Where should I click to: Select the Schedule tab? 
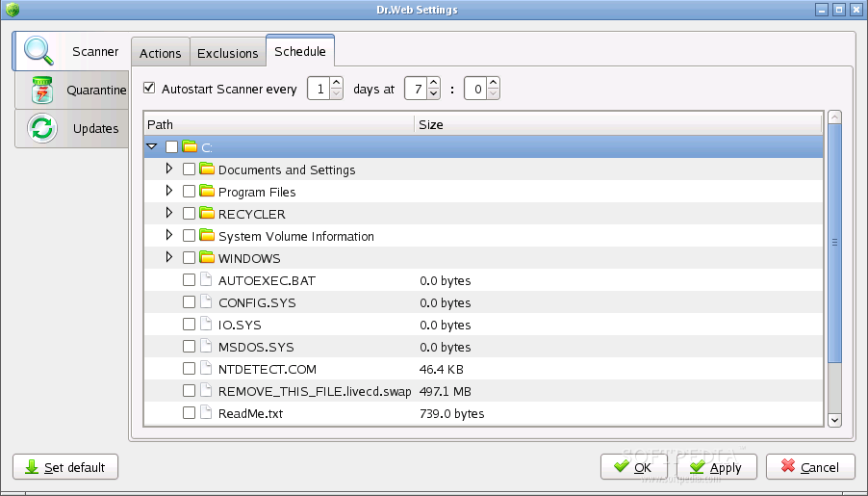[x=300, y=51]
